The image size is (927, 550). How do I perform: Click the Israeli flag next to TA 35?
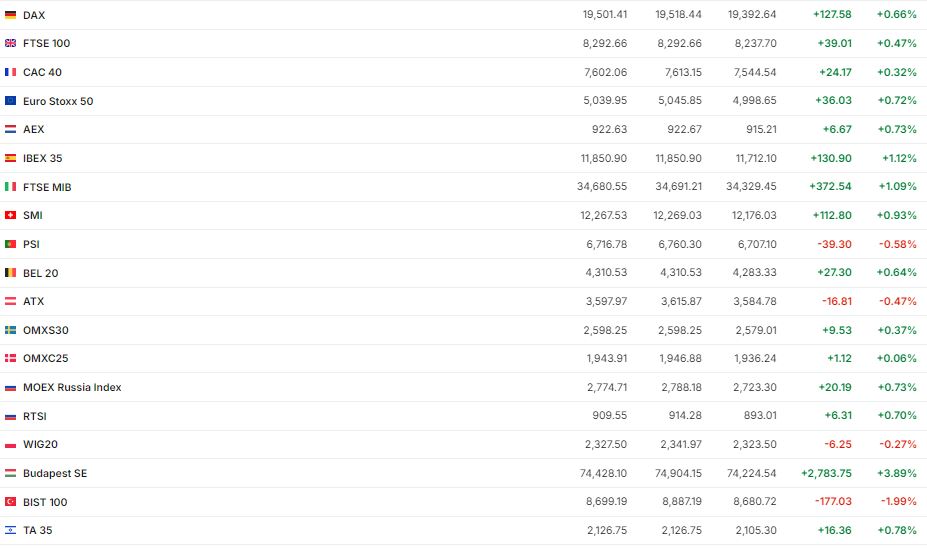(10, 530)
